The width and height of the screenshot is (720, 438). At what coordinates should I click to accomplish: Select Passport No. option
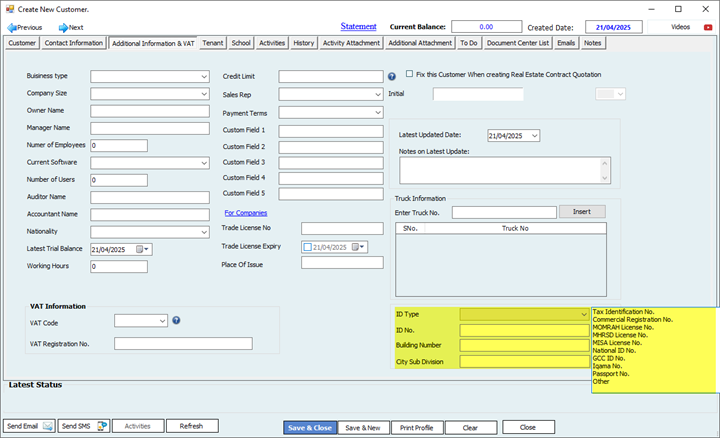click(x=611, y=374)
